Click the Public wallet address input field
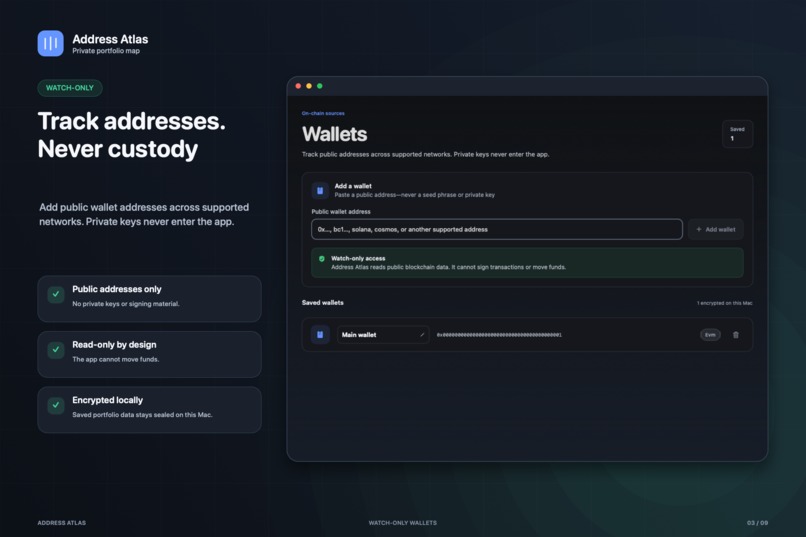The width and height of the screenshot is (806, 537). pos(497,229)
